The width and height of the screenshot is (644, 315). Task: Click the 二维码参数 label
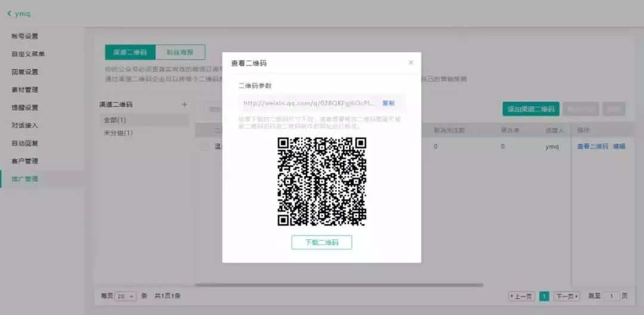pos(255,86)
